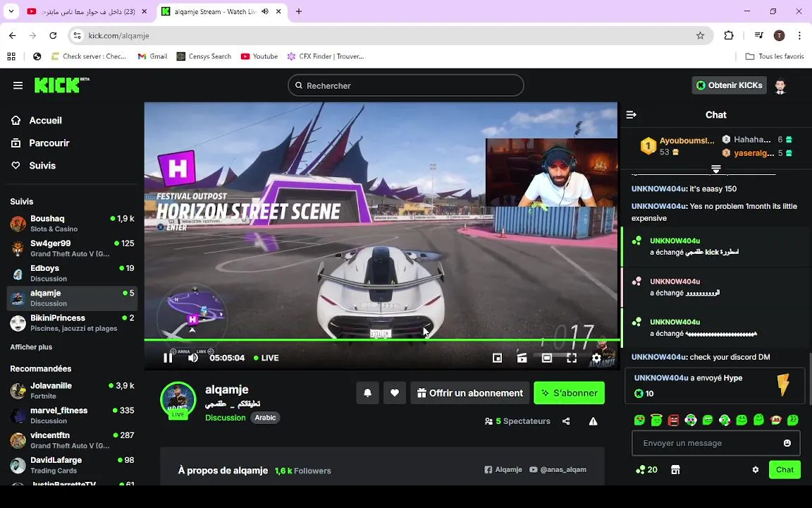812x508 pixels.
Task: Bookmark this page with the star
Action: coord(700,35)
